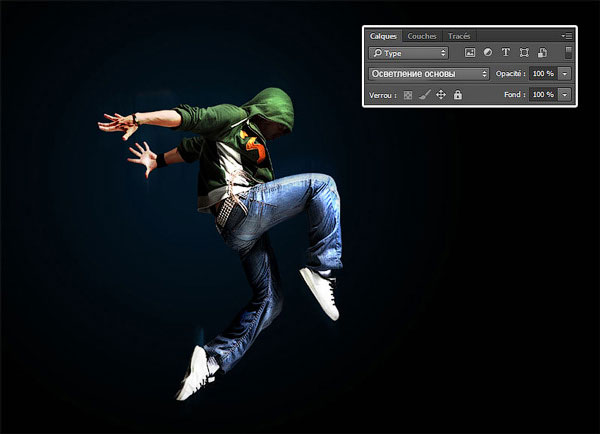Open the Осветление основы blend mode dropdown
This screenshot has height=434, width=600.
tap(429, 73)
